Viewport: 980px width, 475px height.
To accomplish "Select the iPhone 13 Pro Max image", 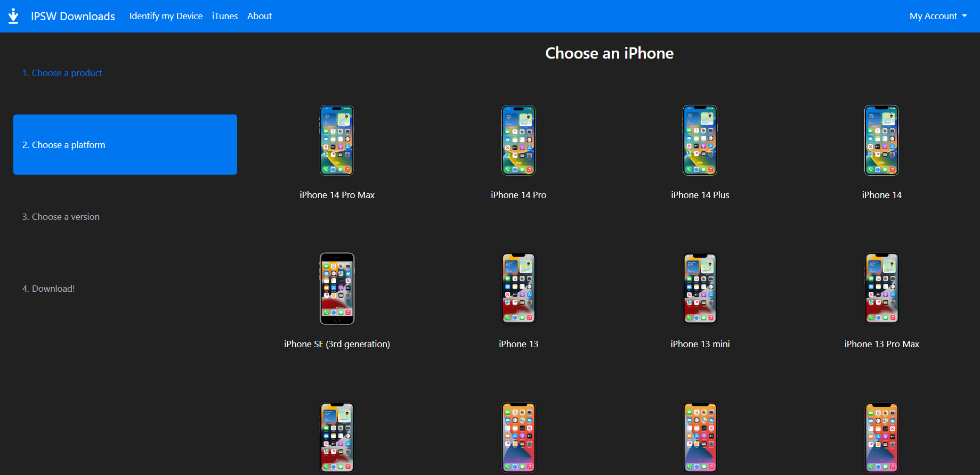I will point(882,289).
